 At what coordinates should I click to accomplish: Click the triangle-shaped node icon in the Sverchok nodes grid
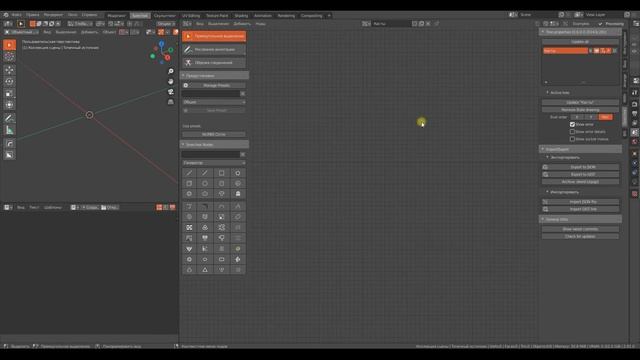[205, 270]
